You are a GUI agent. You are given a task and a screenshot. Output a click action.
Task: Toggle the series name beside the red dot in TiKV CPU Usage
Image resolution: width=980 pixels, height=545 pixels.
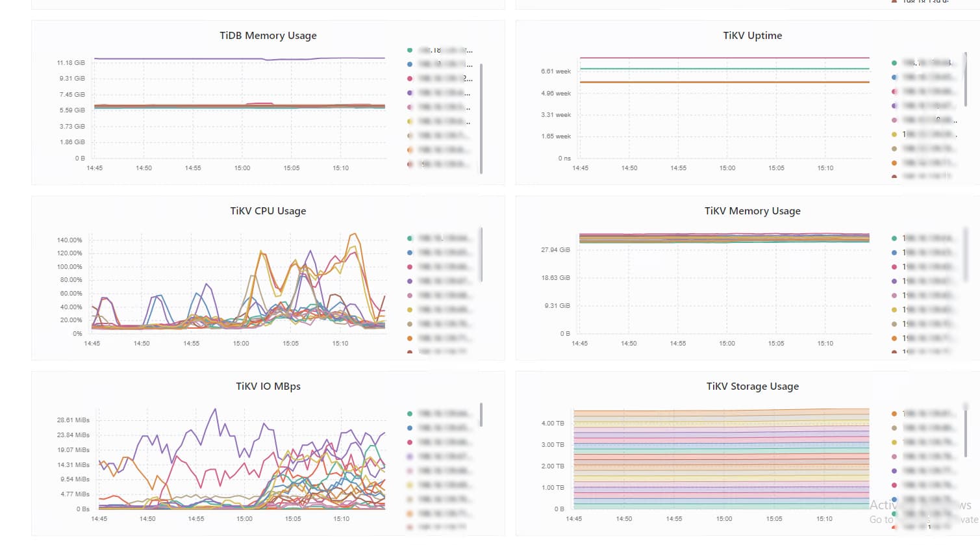444,267
